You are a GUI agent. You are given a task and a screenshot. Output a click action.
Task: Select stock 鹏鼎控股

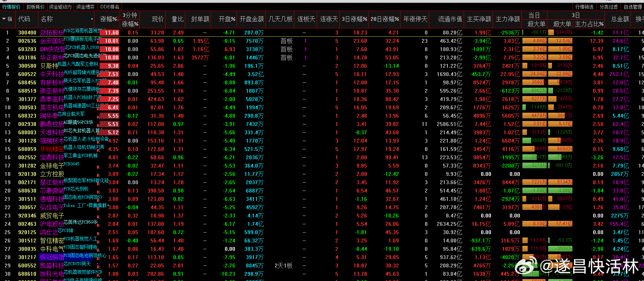pos(52,124)
